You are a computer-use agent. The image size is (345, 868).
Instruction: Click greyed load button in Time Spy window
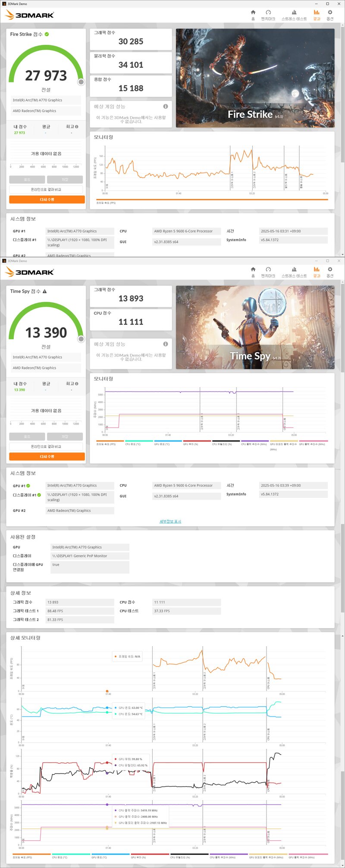pyautogui.click(x=27, y=437)
